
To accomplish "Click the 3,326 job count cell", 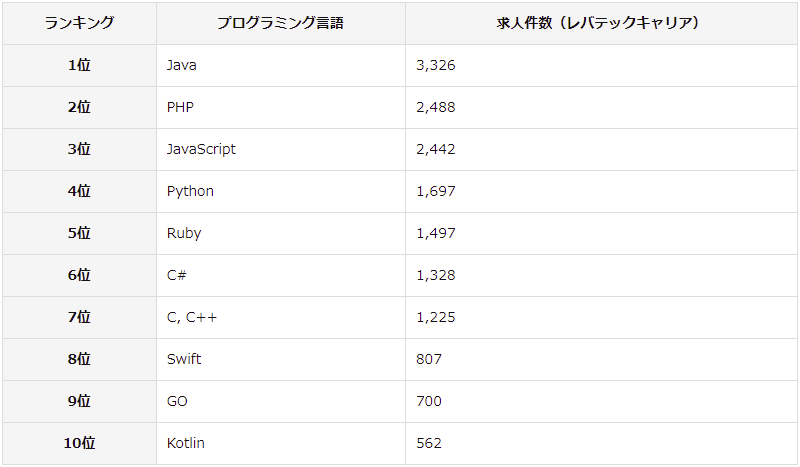I will tap(601, 65).
